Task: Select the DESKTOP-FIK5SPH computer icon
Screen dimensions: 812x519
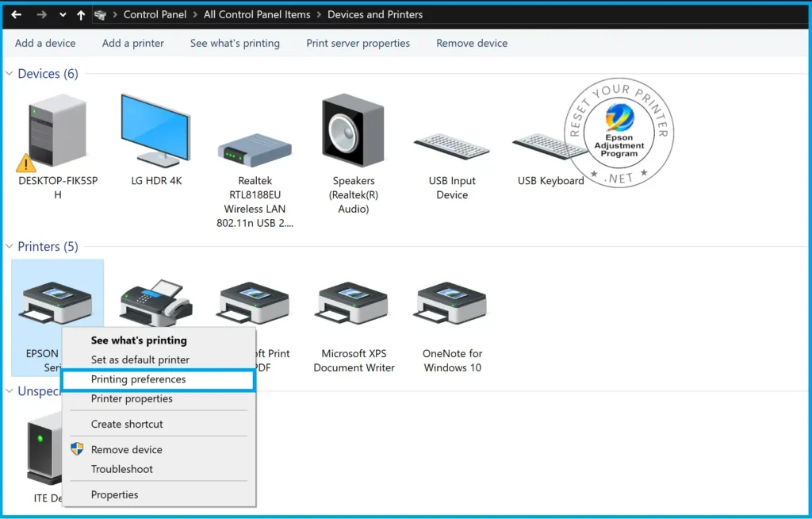Action: 57,133
